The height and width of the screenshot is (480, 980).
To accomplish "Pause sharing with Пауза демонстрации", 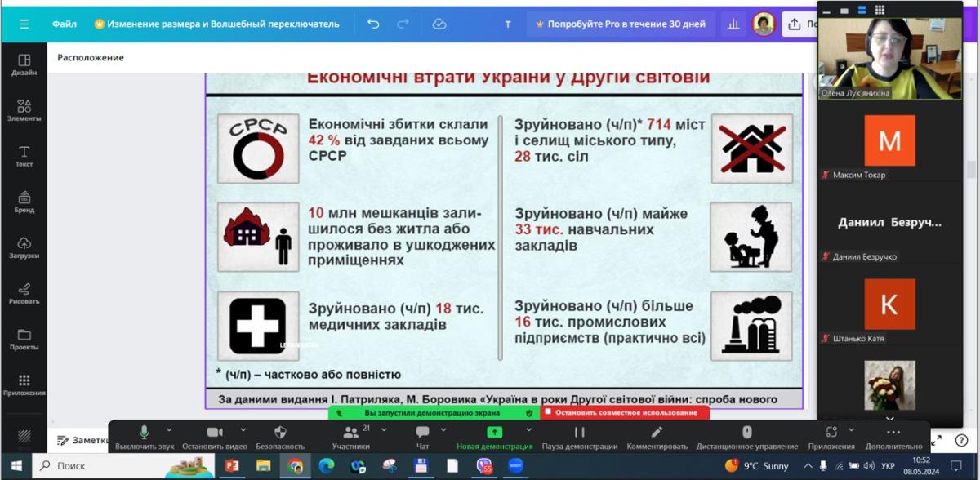I will coord(580,438).
